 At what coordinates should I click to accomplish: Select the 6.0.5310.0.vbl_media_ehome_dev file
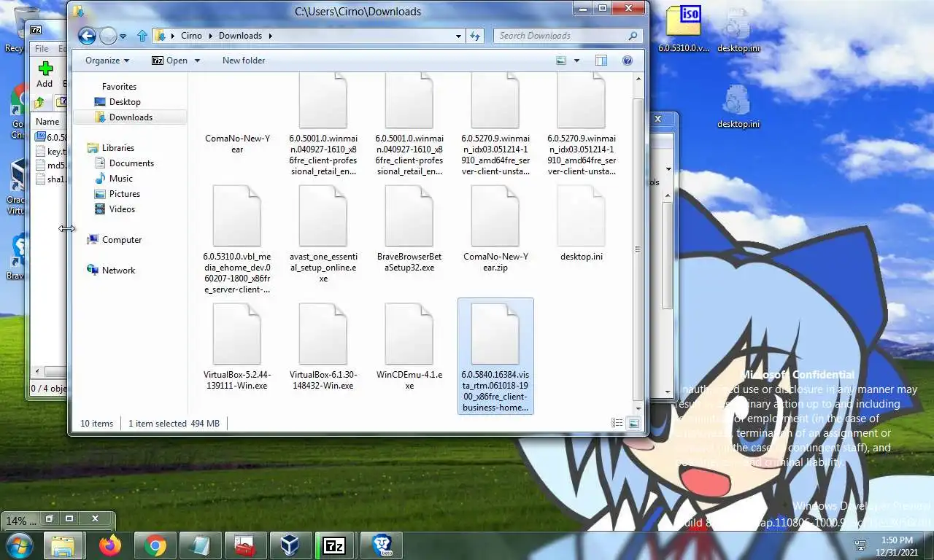[237, 239]
